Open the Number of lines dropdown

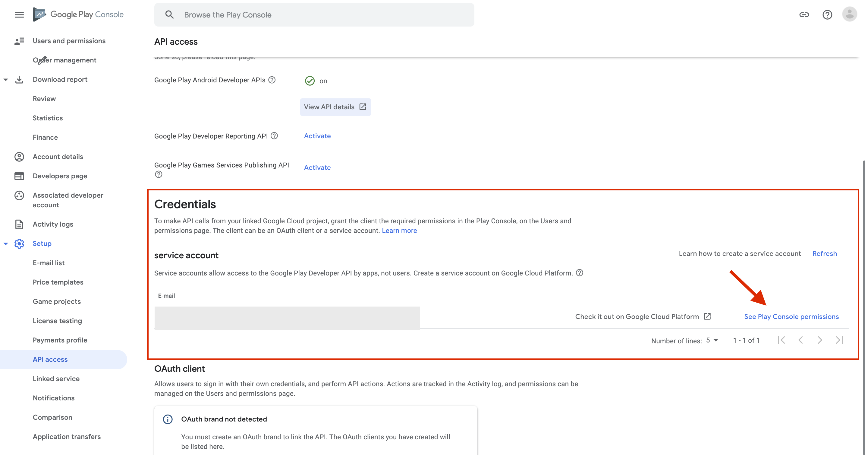[712, 340]
